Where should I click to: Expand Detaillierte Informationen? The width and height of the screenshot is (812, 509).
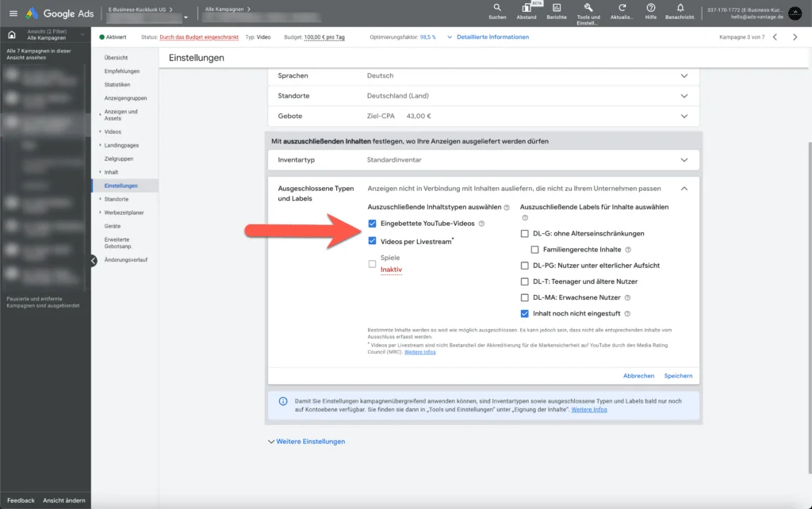[488, 37]
